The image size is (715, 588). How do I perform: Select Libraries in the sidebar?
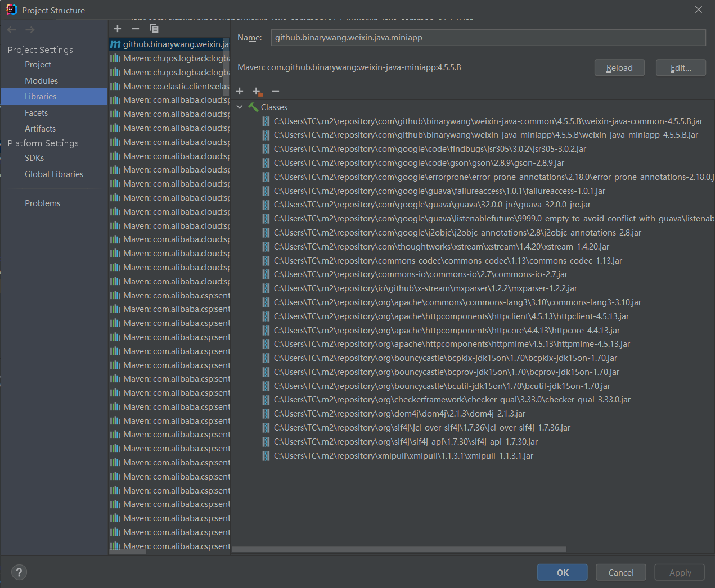point(54,97)
